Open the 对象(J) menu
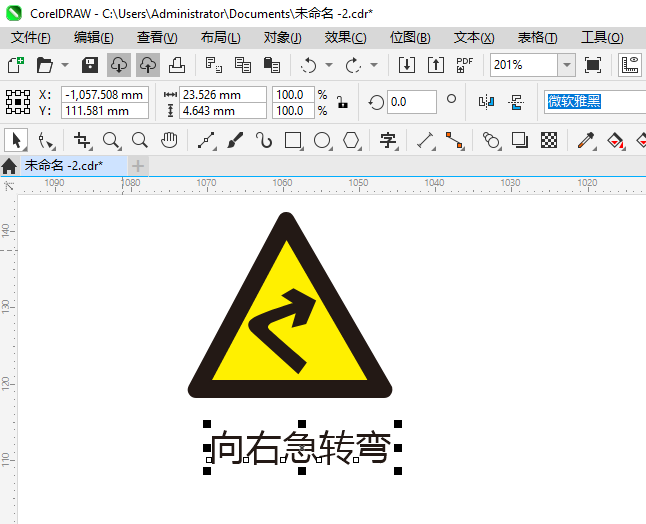Screen dimensions: 646x524 [283, 37]
